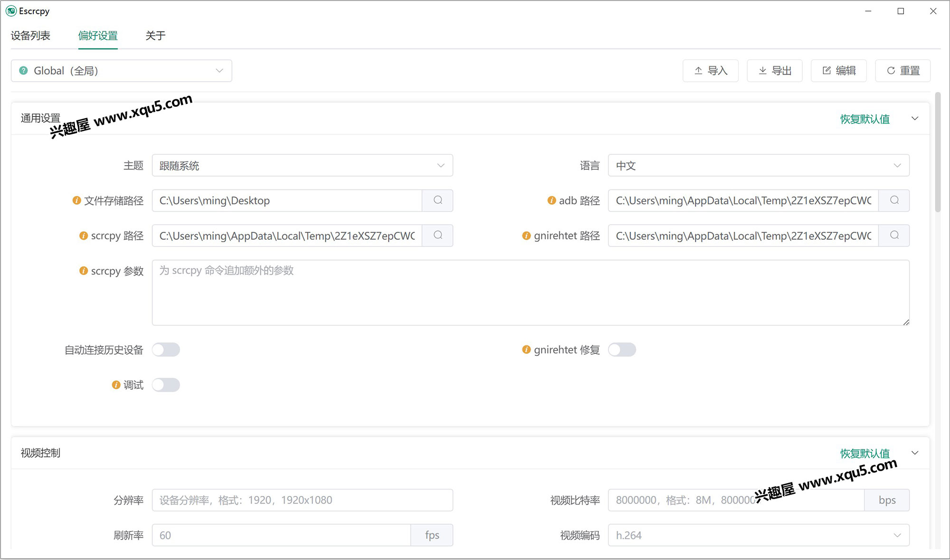
Task: Click the gnirehtet 路径 input field
Action: click(743, 236)
